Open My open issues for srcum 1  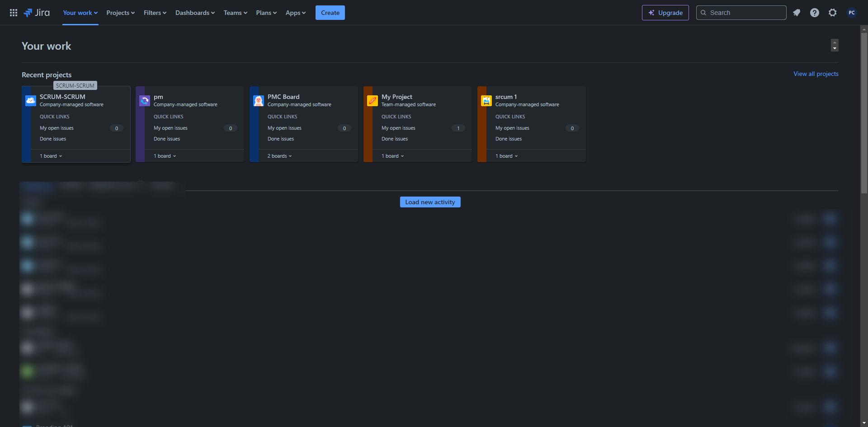pyautogui.click(x=512, y=128)
